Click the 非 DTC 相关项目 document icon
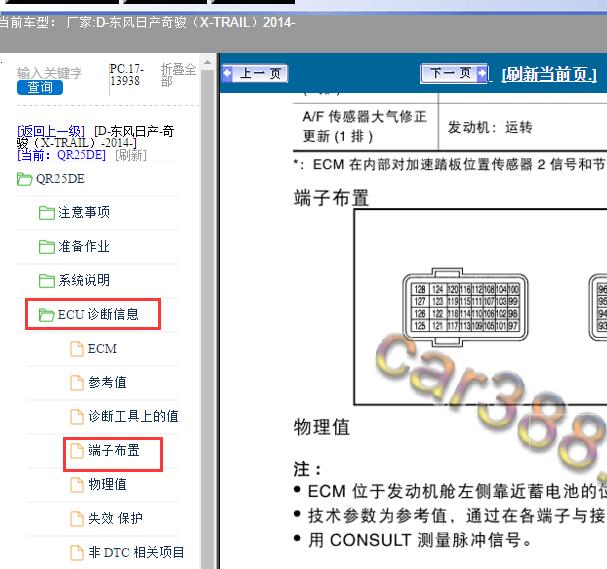 pos(77,552)
